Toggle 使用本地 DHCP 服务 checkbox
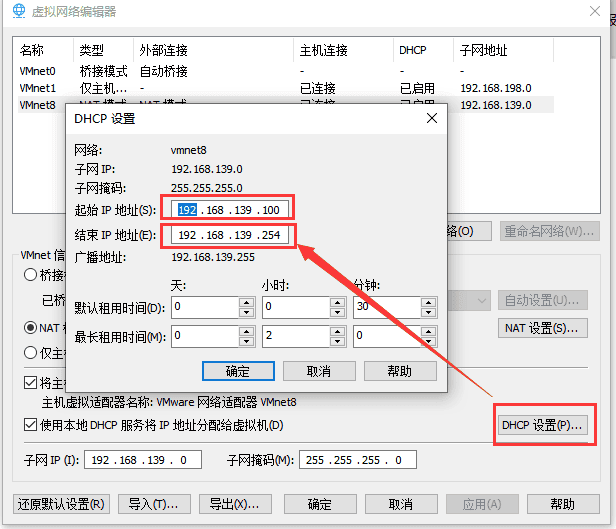 (29, 426)
